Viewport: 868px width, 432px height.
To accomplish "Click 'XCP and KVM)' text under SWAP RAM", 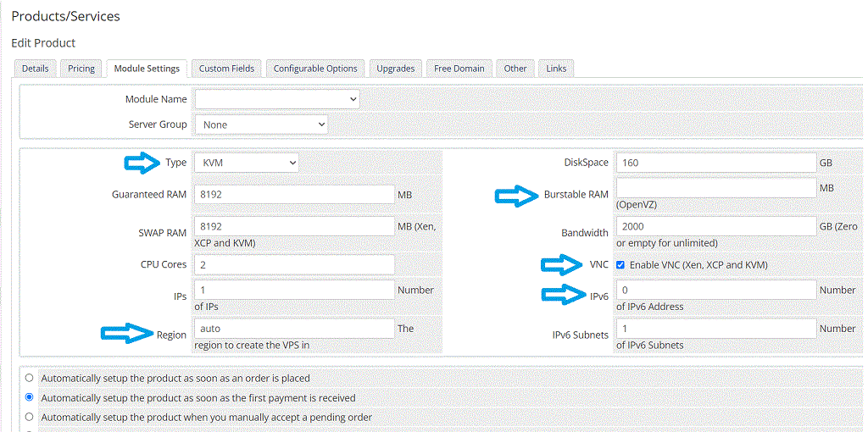I will 225,243.
